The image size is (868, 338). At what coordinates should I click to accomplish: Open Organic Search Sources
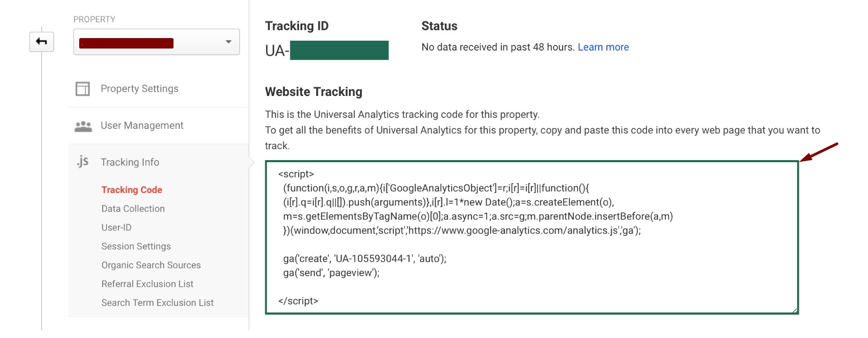pyautogui.click(x=151, y=265)
